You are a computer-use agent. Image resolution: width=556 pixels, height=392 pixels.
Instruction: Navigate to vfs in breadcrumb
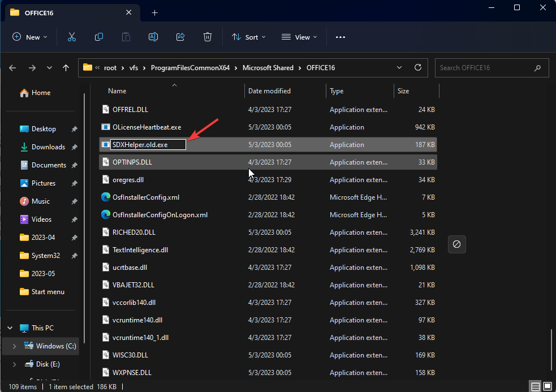pos(133,68)
